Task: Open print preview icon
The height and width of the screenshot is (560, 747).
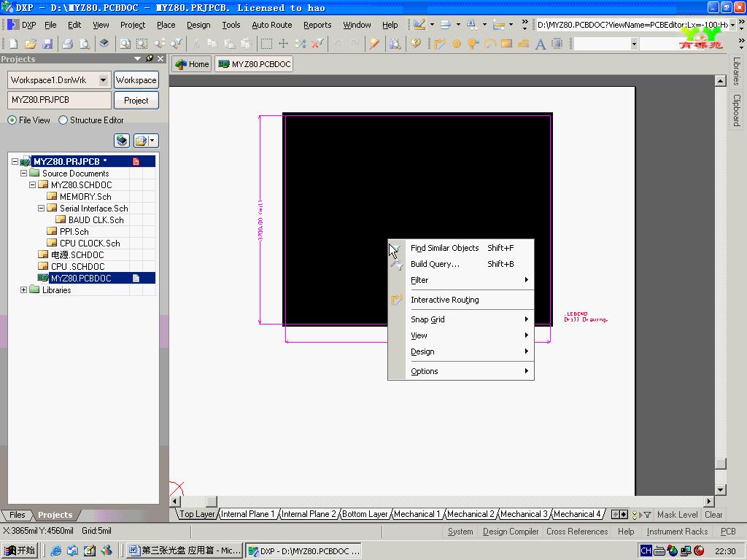Action: tap(85, 44)
